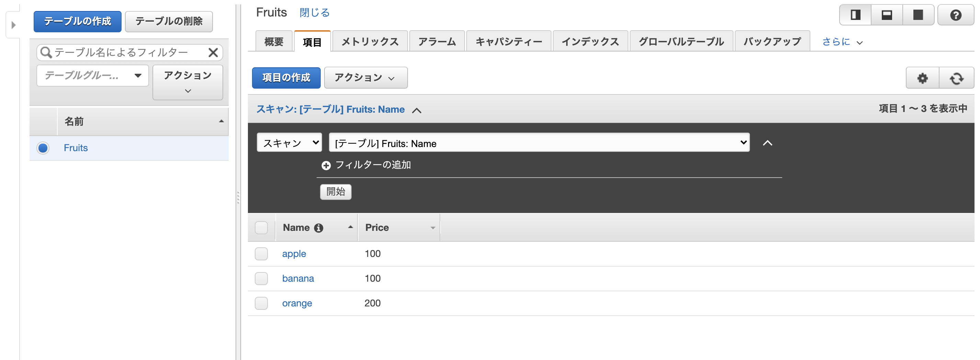Click テーブルの削除 button
The width and height of the screenshot is (980, 360).
coord(169,21)
